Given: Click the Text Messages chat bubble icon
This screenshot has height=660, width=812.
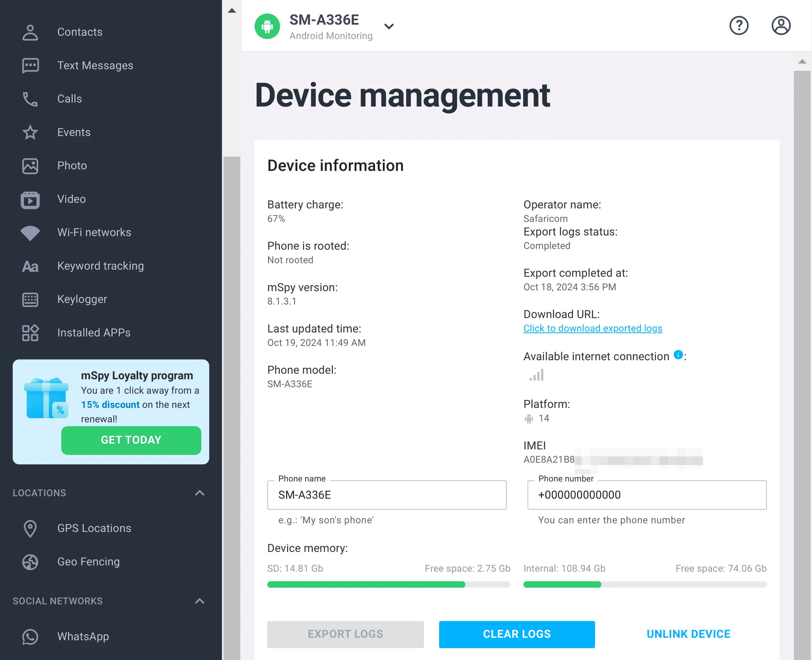Looking at the screenshot, I should [30, 66].
